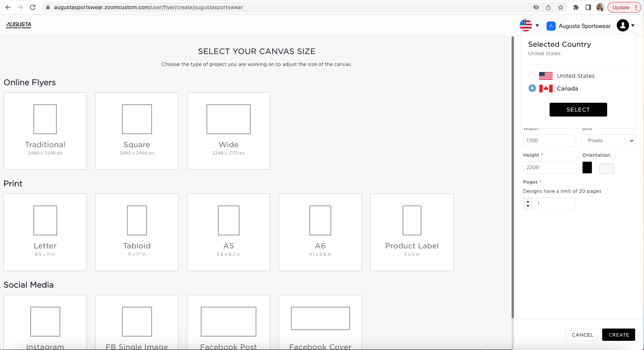Expand the country selector dropdown arrow
Screen dimensions: 644x350
click(537, 26)
